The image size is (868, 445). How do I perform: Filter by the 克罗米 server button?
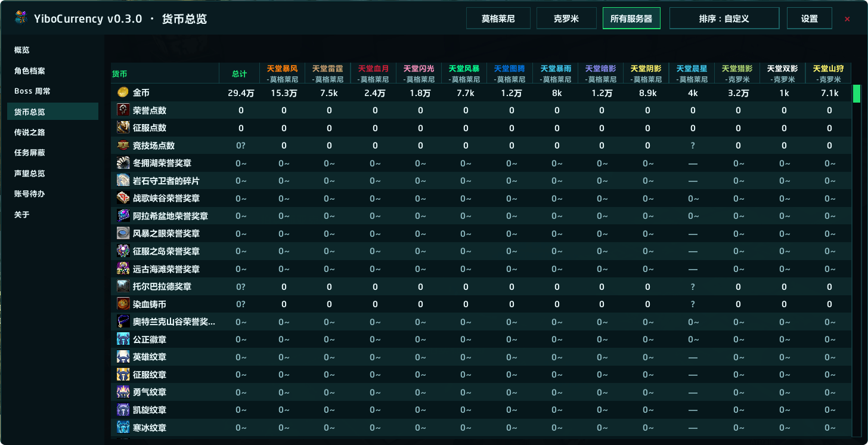(x=566, y=18)
